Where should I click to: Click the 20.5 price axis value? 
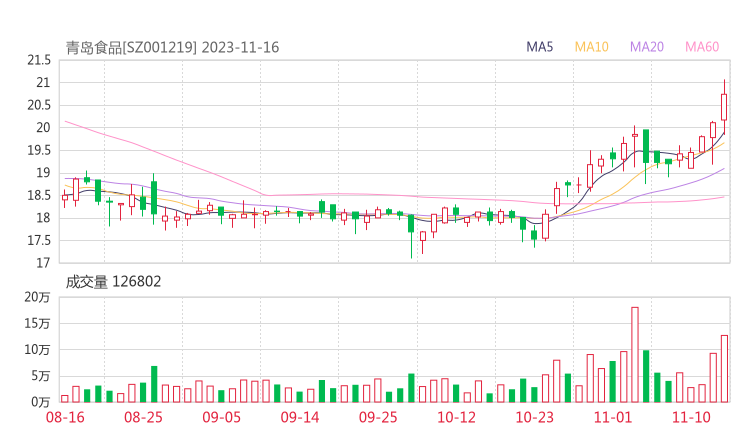pos(39,105)
